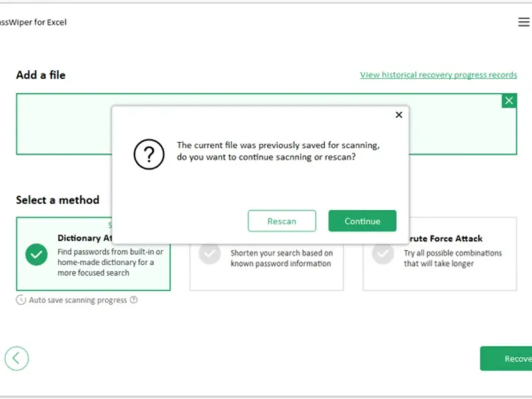Select the 'Shorten your search' method check circle

[x=209, y=253]
